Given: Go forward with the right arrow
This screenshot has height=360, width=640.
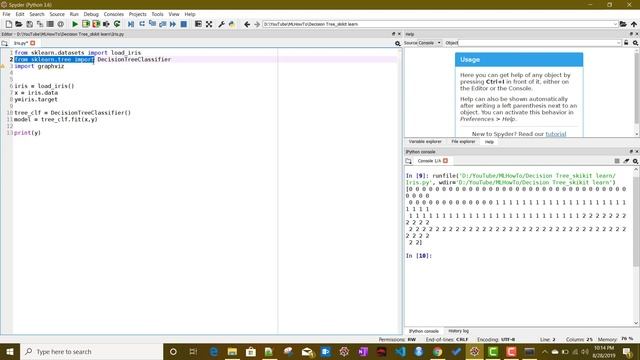Looking at the screenshot, I should pyautogui.click(x=257, y=24).
